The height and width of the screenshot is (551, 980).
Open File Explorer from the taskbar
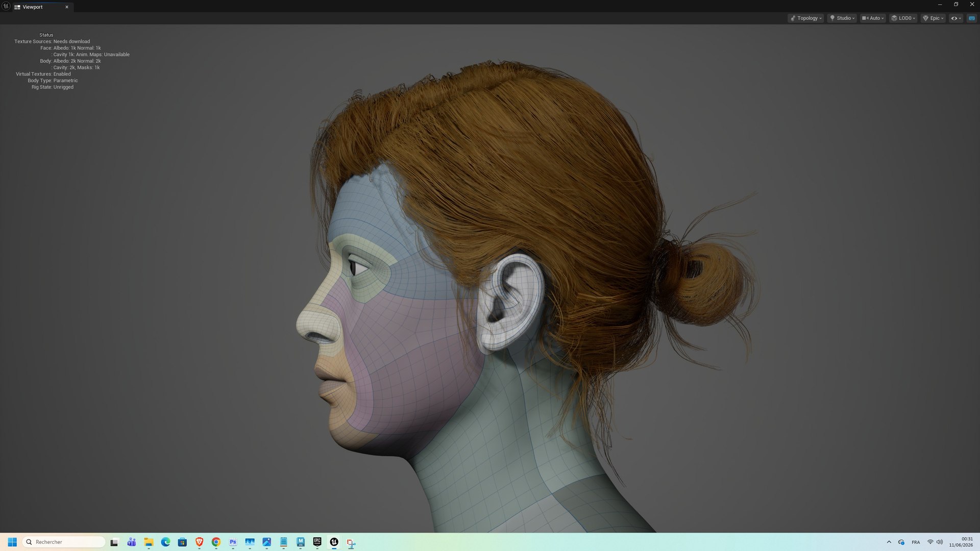click(x=149, y=542)
